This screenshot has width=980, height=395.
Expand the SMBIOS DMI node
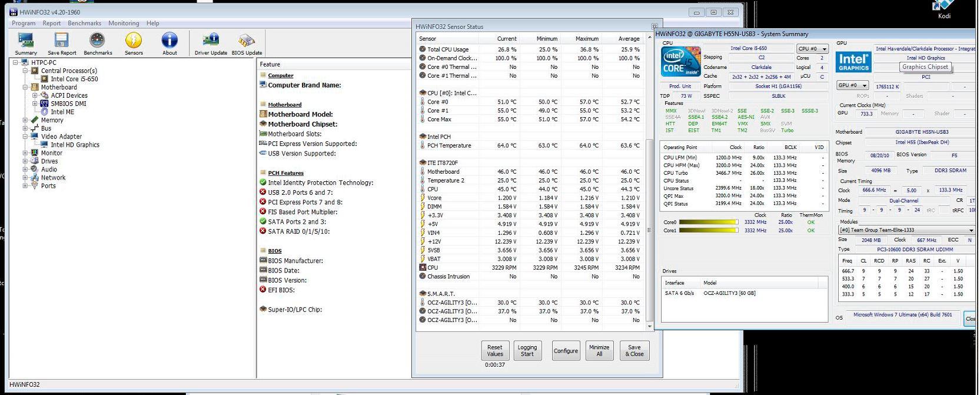[35, 104]
